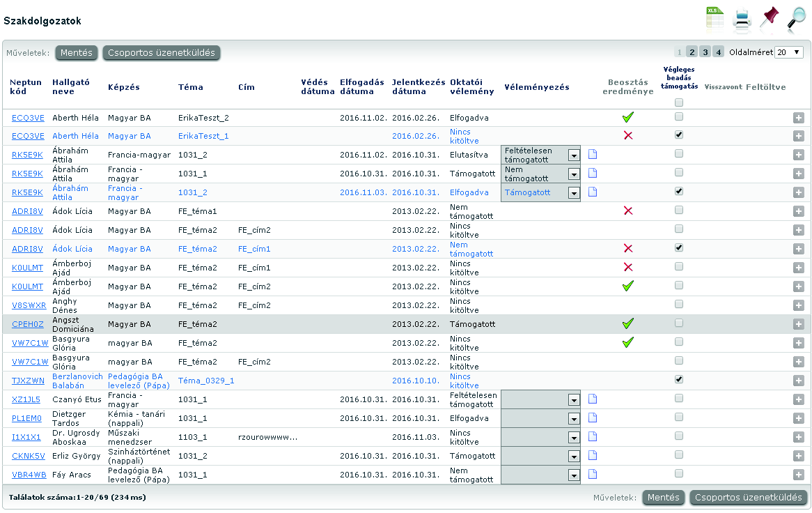Click plus icon in Ádok Lícia FE_téma1 row
Screen dimensions: 812x513
click(799, 211)
